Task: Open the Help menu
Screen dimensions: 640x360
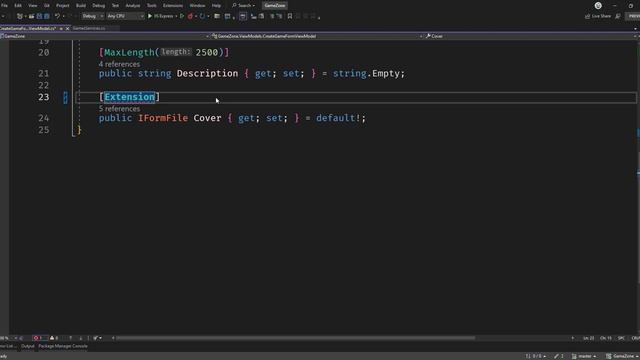Action: coord(216,6)
